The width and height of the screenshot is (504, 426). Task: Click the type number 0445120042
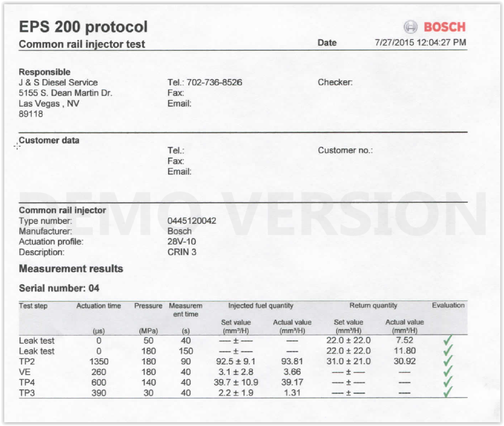click(192, 221)
